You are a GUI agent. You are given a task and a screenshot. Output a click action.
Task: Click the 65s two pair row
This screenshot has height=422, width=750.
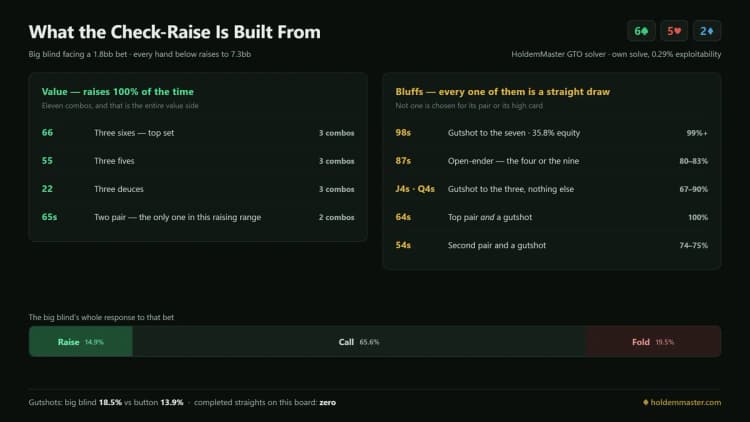[x=198, y=217]
